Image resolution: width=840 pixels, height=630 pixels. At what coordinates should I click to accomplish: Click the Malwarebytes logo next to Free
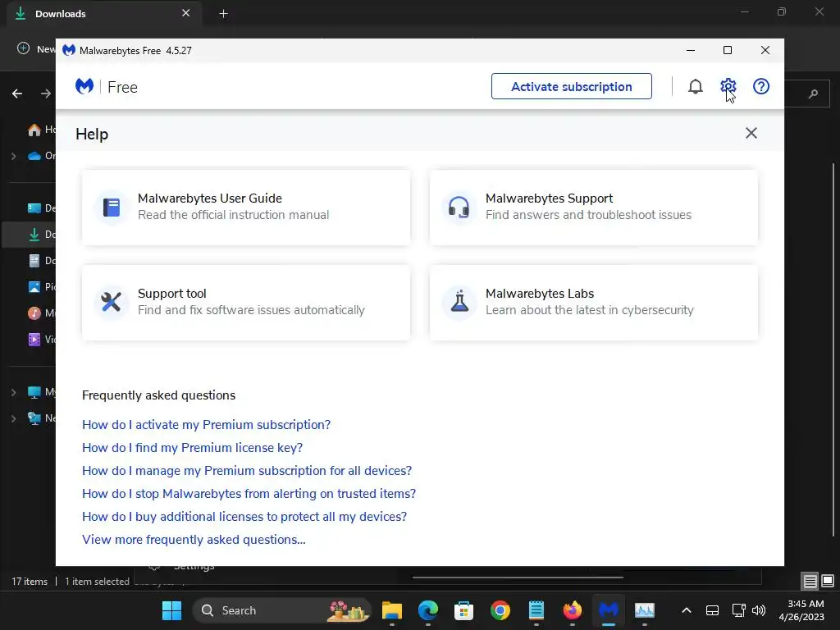[84, 86]
